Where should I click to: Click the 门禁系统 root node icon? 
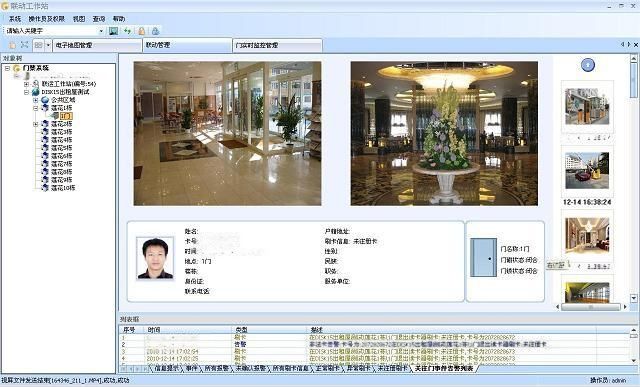[17, 68]
